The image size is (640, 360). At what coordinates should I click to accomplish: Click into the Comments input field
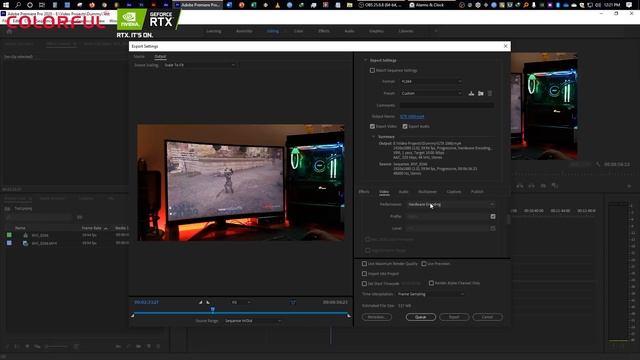pyautogui.click(x=447, y=105)
